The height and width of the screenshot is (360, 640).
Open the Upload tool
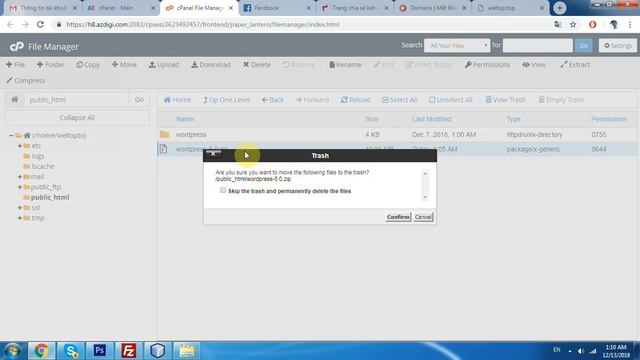[164, 64]
